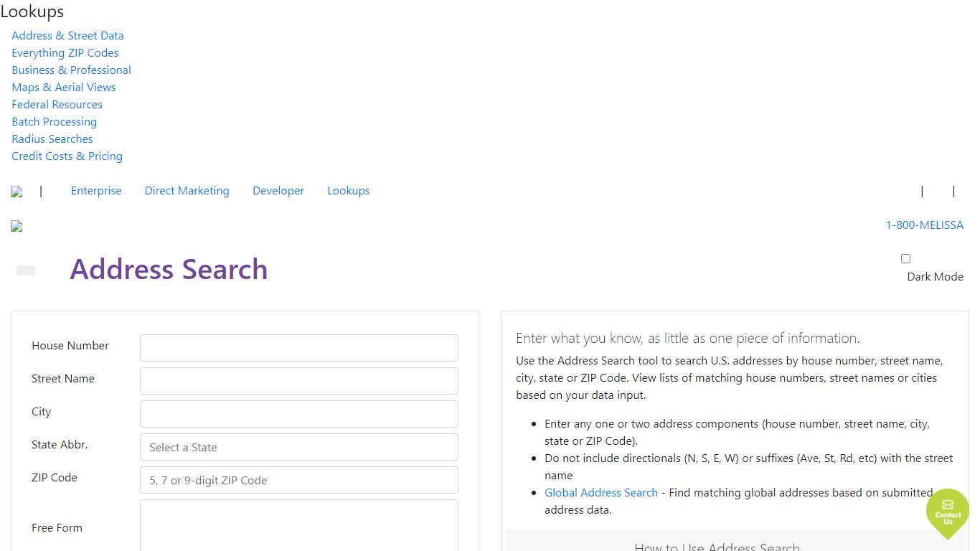Viewport: 980px width, 551px height.
Task: Open the Contact Us bubble icon
Action: [x=947, y=512]
